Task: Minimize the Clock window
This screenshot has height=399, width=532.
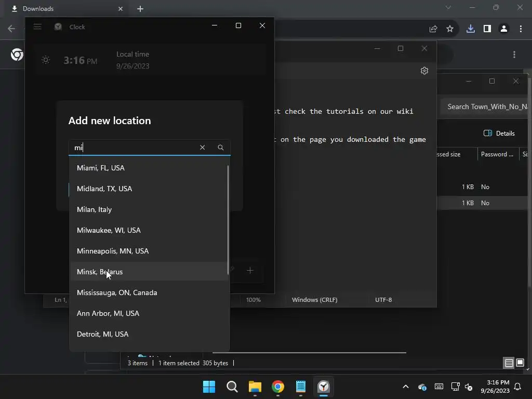Action: click(215, 25)
